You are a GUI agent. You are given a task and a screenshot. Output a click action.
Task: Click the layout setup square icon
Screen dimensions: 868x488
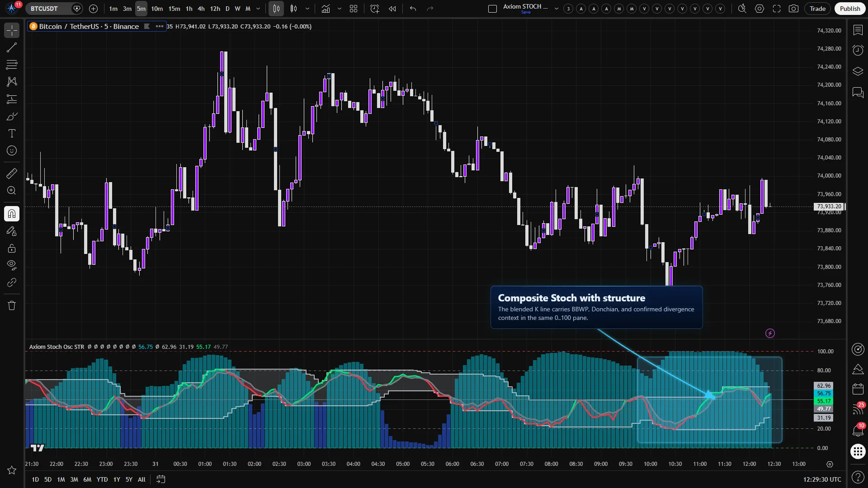click(493, 9)
